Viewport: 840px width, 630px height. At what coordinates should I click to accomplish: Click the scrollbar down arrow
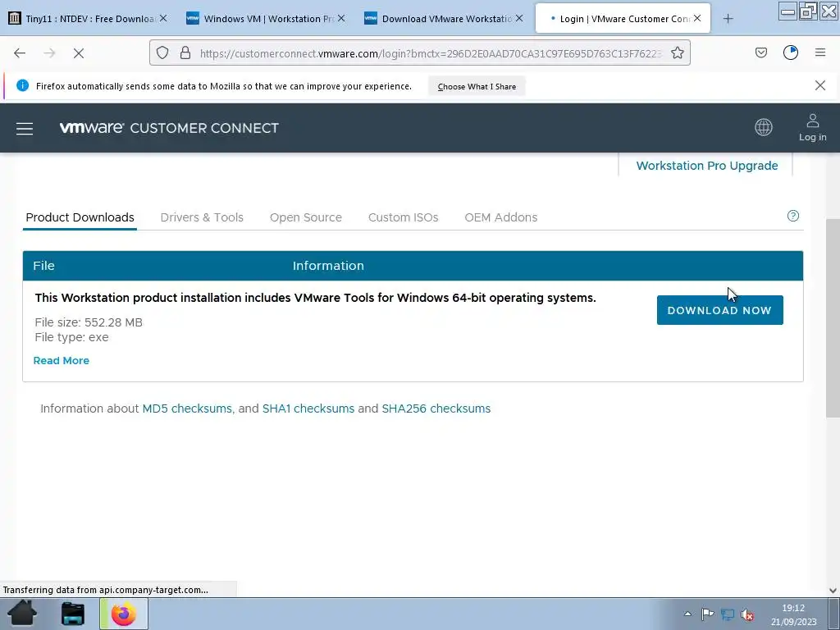point(833,590)
